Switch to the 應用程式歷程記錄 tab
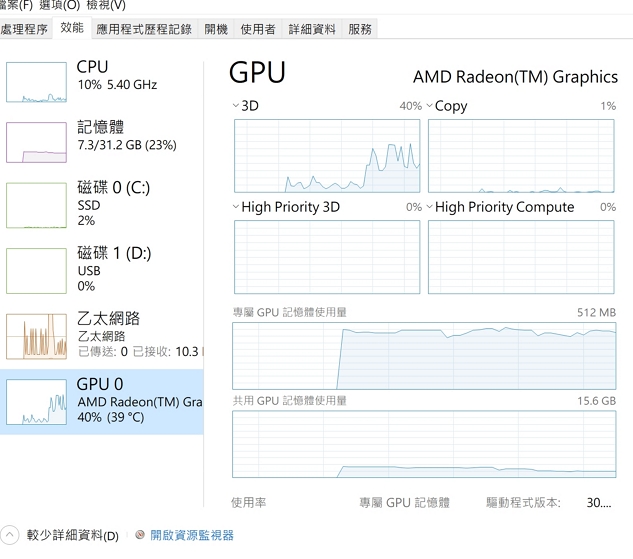 pos(144,29)
